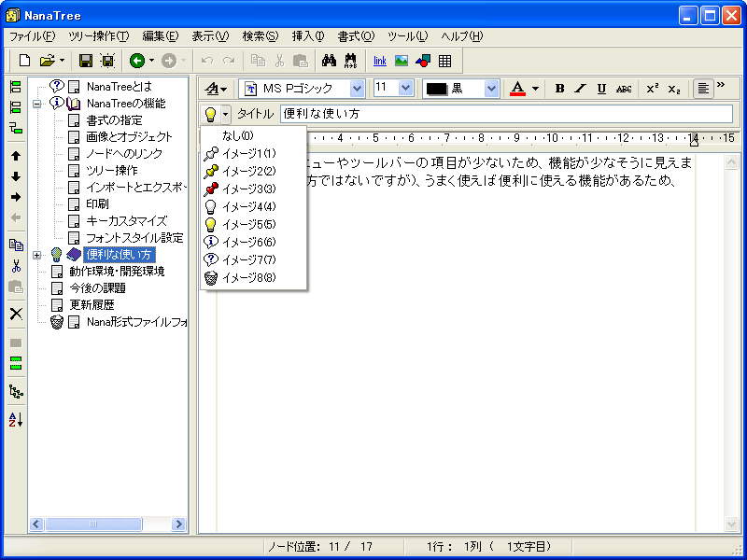Image resolution: width=747 pixels, height=560 pixels.
Task: Click the New file icon
Action: [x=24, y=61]
